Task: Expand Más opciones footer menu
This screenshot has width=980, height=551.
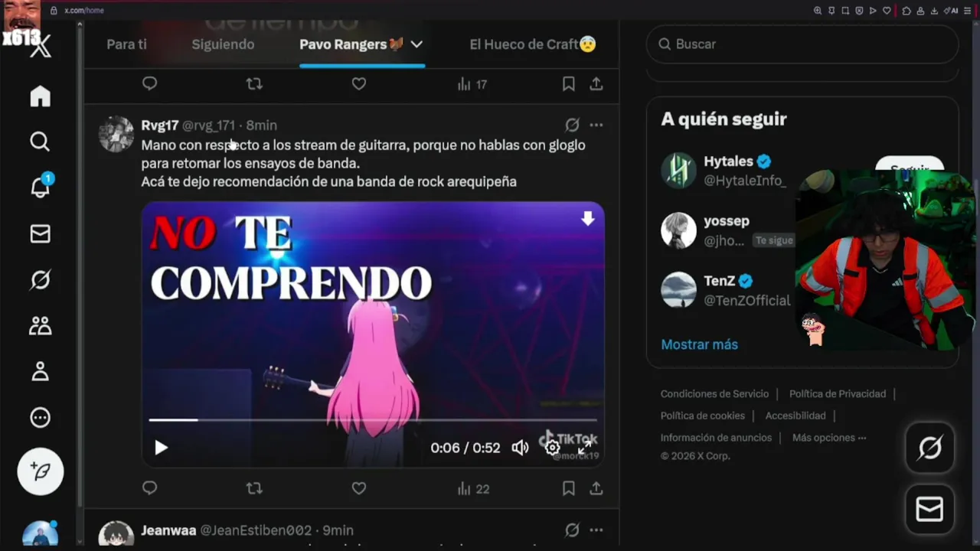Action: tap(829, 438)
